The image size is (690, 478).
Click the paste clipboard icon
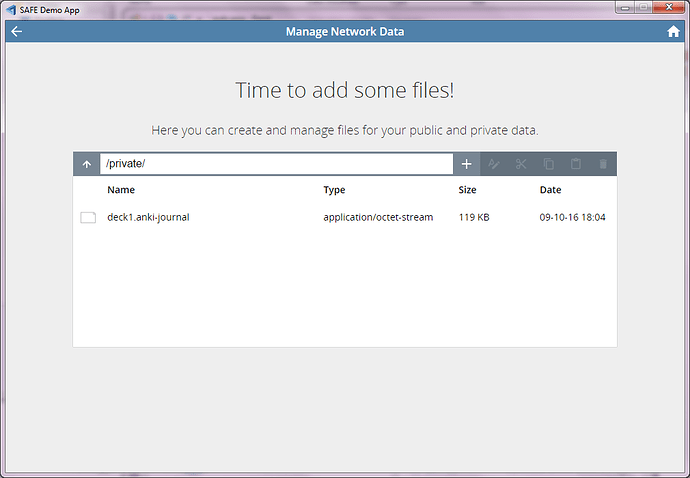pos(576,164)
